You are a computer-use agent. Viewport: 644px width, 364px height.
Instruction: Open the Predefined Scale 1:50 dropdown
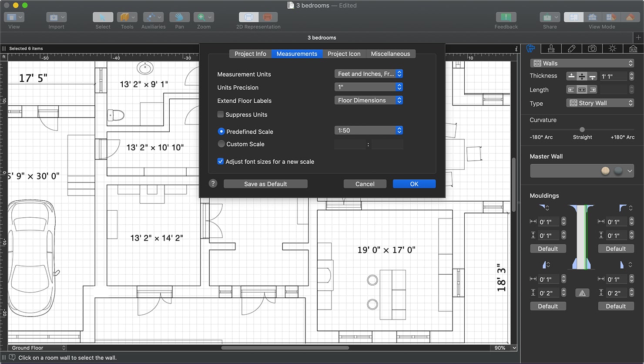[x=368, y=130]
